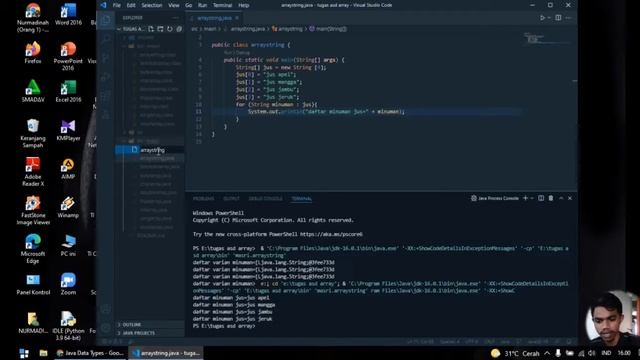Collapse all folders in Explorer

[x=179, y=29]
